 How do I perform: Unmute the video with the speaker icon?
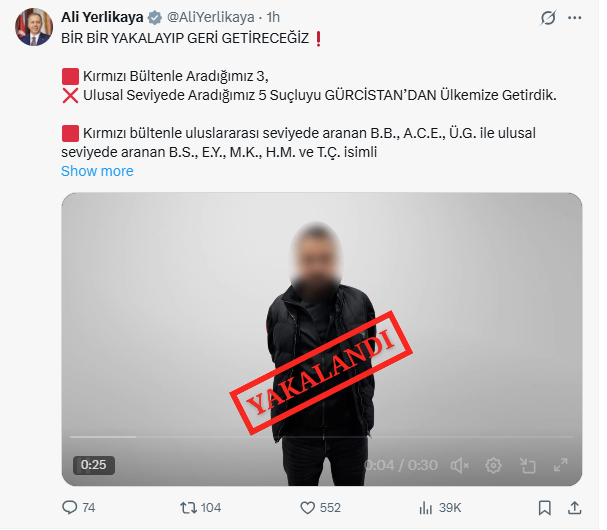click(460, 465)
